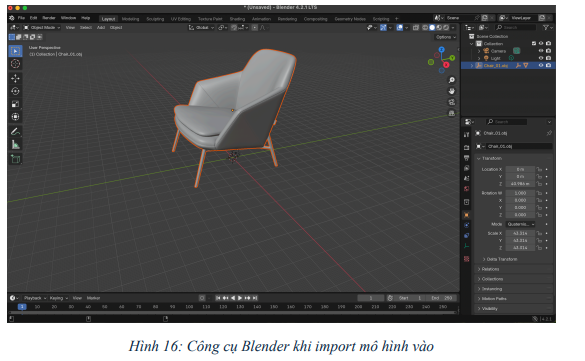Open the rotation Mode Quaternion dropdown
Image resolution: width=585 pixels, height=361 pixels.
[x=520, y=224]
